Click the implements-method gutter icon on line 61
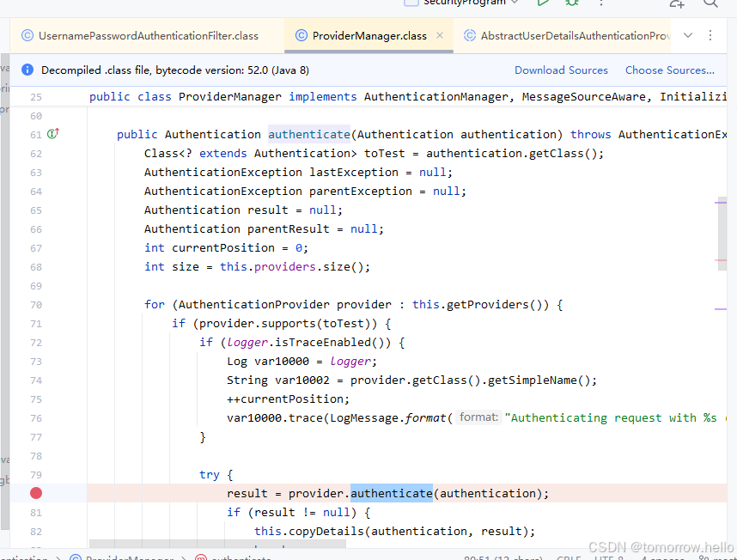 point(53,134)
